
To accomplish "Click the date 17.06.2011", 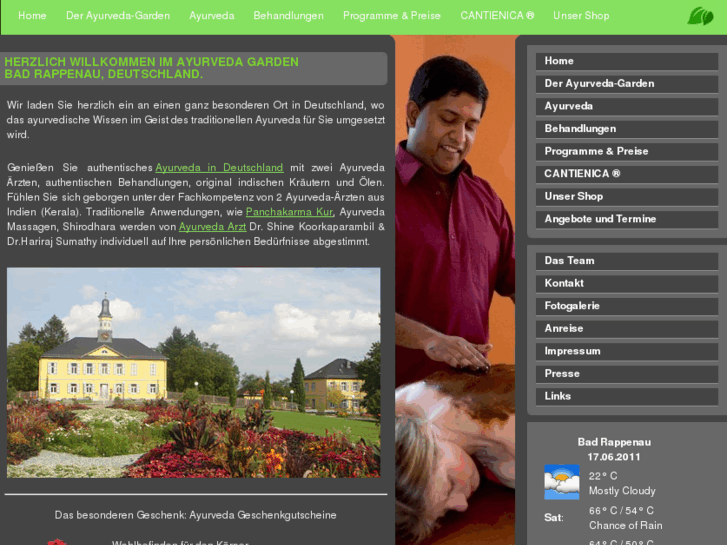I will click(614, 457).
